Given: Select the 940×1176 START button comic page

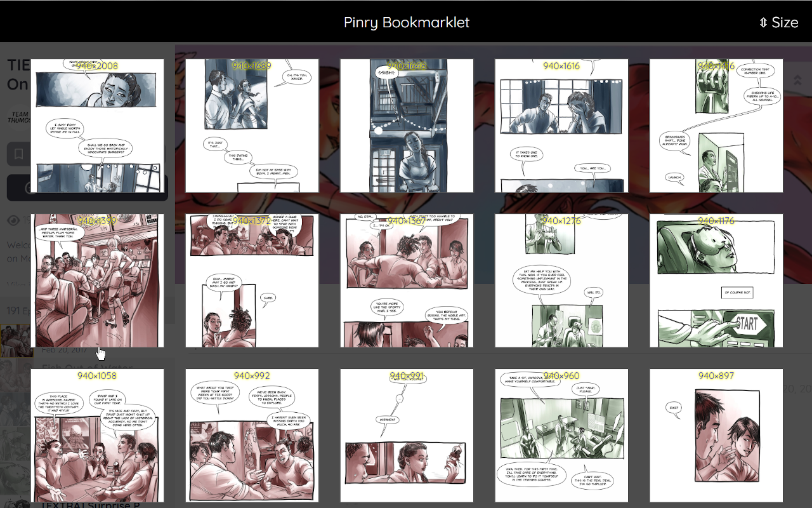Looking at the screenshot, I should (716, 281).
